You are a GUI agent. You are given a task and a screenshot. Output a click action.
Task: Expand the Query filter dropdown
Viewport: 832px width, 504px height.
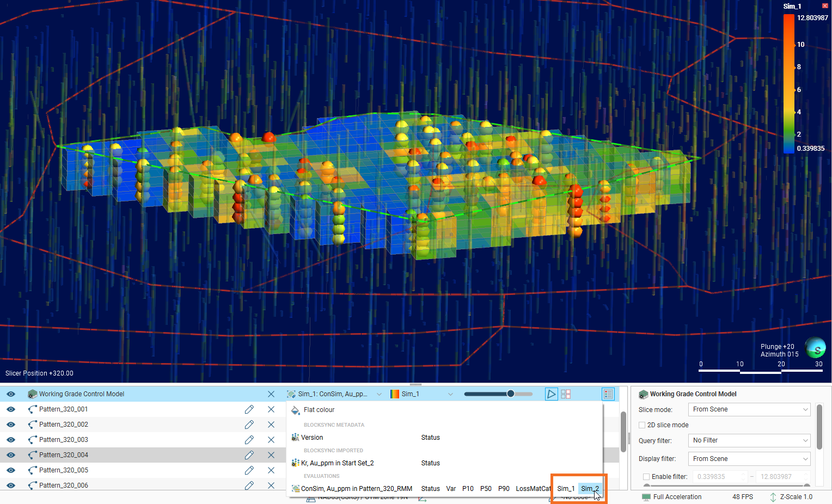pos(749,440)
